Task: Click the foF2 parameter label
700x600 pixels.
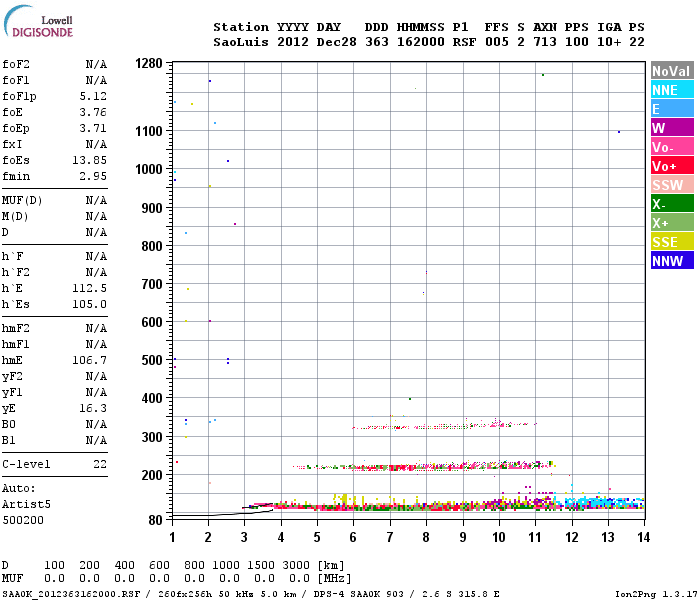Action: pyautogui.click(x=16, y=64)
